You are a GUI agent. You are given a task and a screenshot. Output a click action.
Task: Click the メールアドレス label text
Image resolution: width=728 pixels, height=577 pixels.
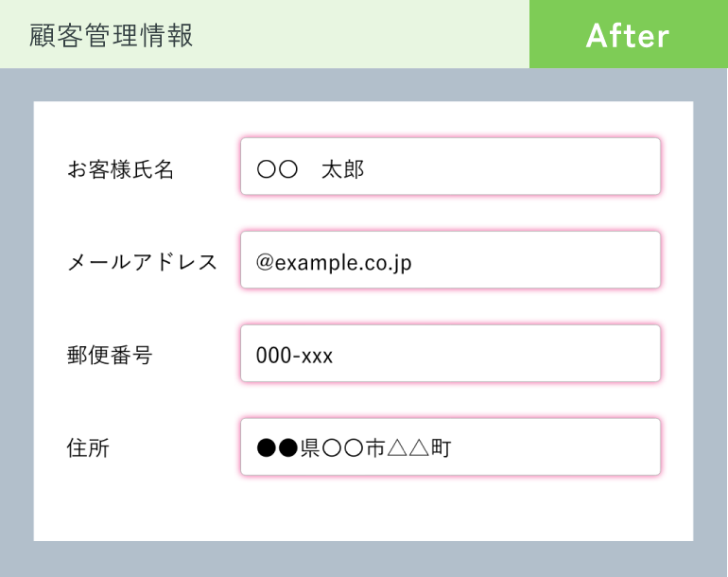pos(143,262)
